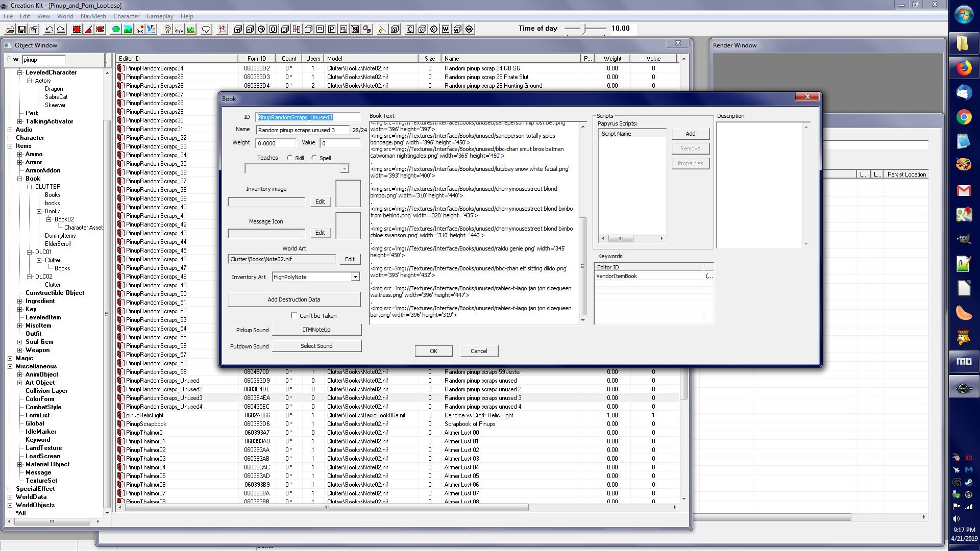Click OK in the Book dialog
The image size is (980, 551).
433,351
